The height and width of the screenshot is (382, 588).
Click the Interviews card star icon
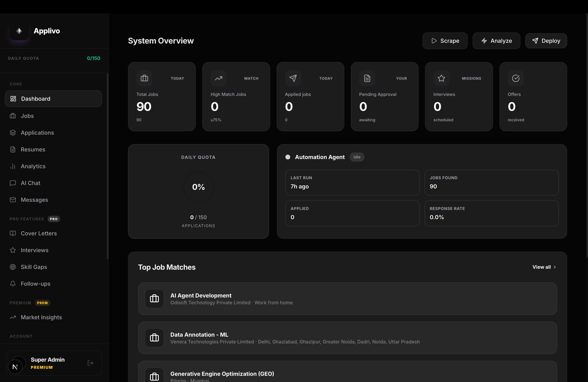(441, 78)
